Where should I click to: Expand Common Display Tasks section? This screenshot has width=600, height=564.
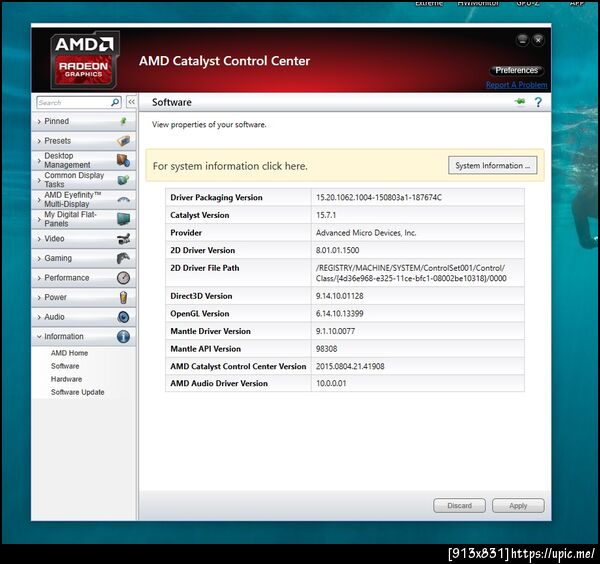tap(83, 180)
